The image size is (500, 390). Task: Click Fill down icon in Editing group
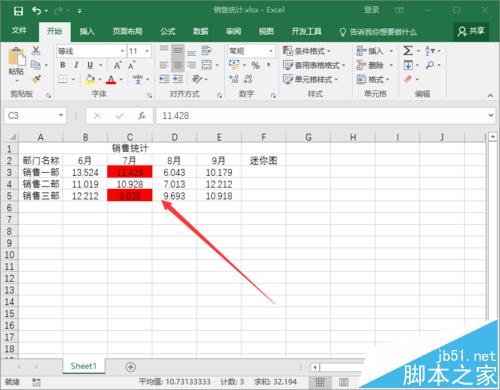(x=408, y=65)
